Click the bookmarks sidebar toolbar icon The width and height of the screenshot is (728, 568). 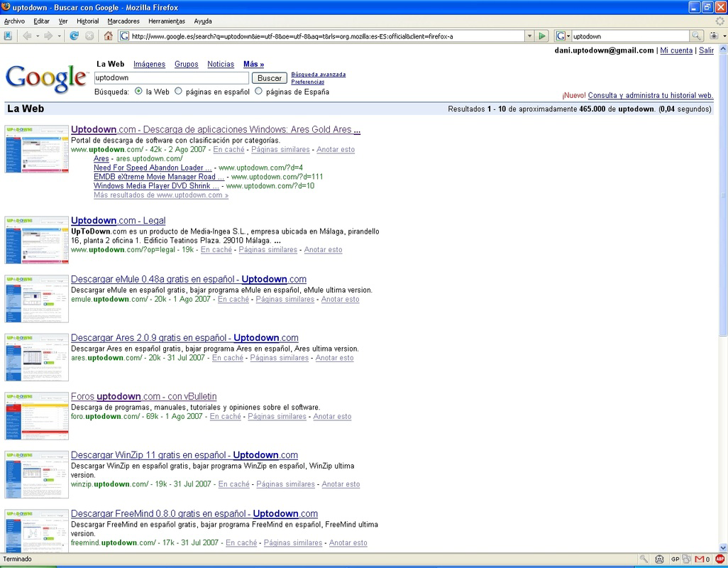(x=8, y=35)
